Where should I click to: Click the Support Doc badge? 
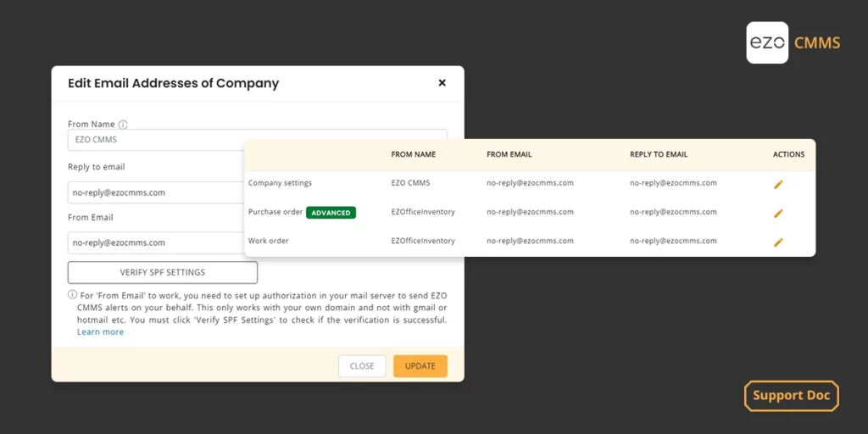click(x=792, y=396)
